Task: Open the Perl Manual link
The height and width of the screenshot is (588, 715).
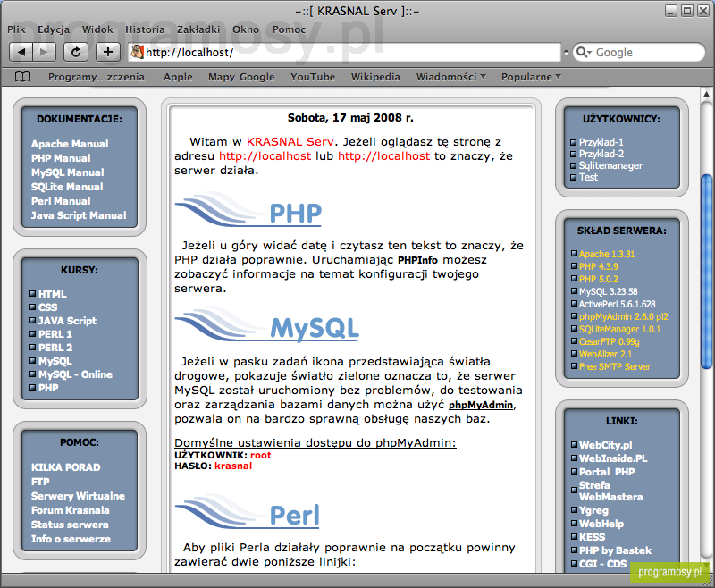Action: click(x=61, y=201)
